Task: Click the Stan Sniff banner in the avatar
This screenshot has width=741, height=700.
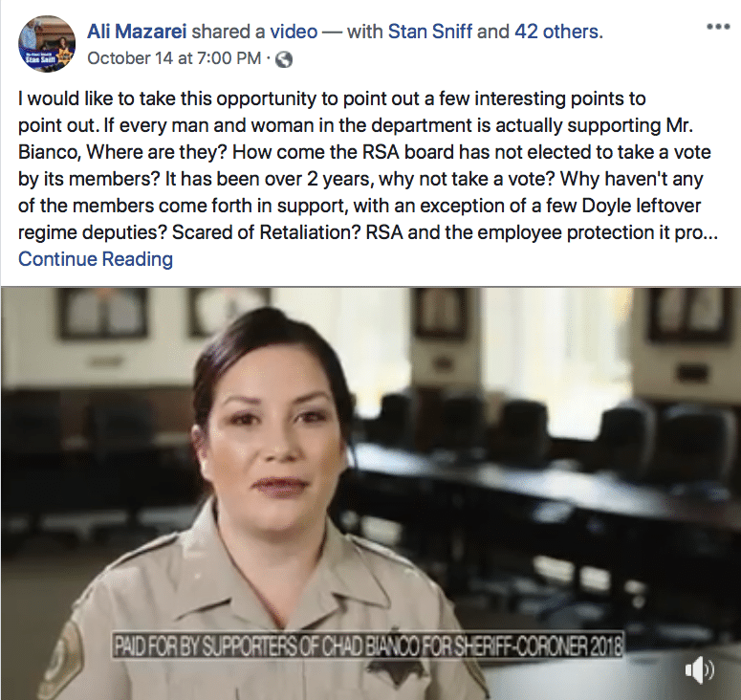Action: pyautogui.click(x=39, y=57)
